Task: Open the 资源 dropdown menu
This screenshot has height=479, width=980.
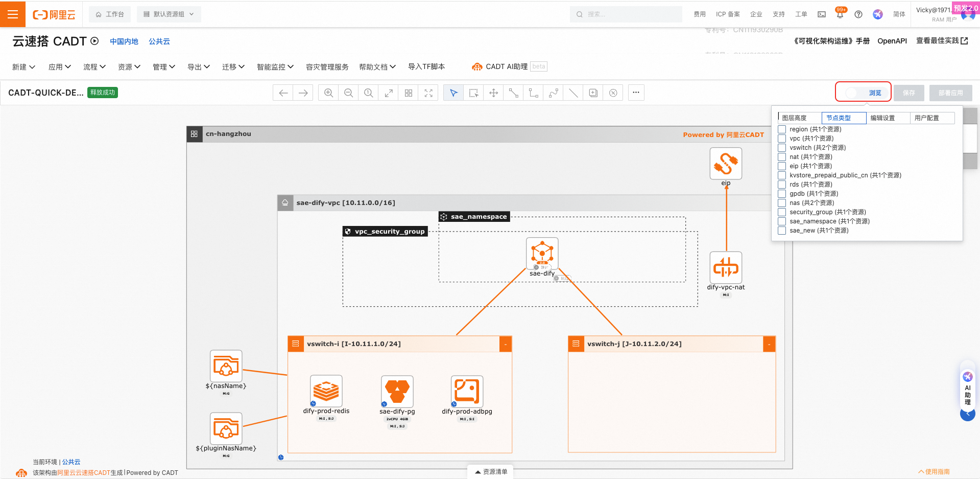Action: tap(129, 67)
